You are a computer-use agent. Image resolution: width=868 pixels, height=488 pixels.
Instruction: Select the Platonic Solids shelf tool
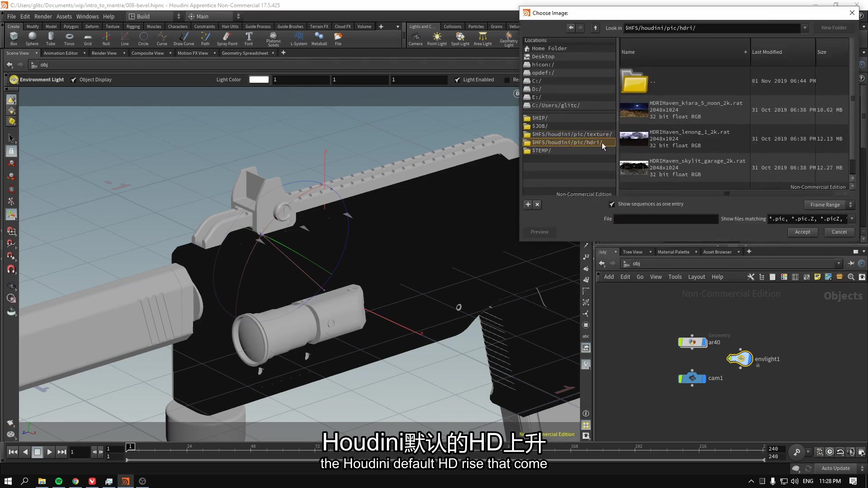[x=273, y=38]
